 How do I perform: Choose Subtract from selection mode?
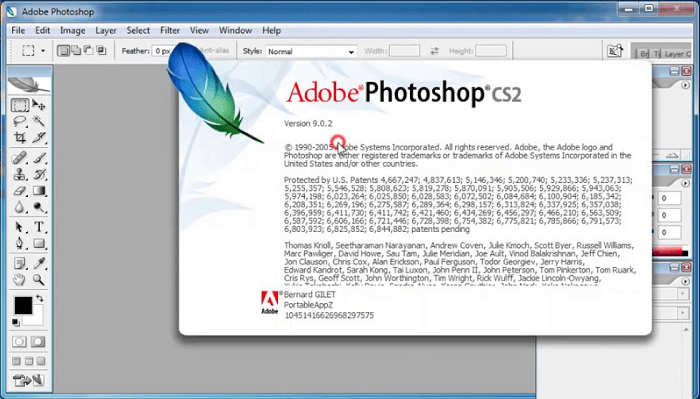(88, 50)
